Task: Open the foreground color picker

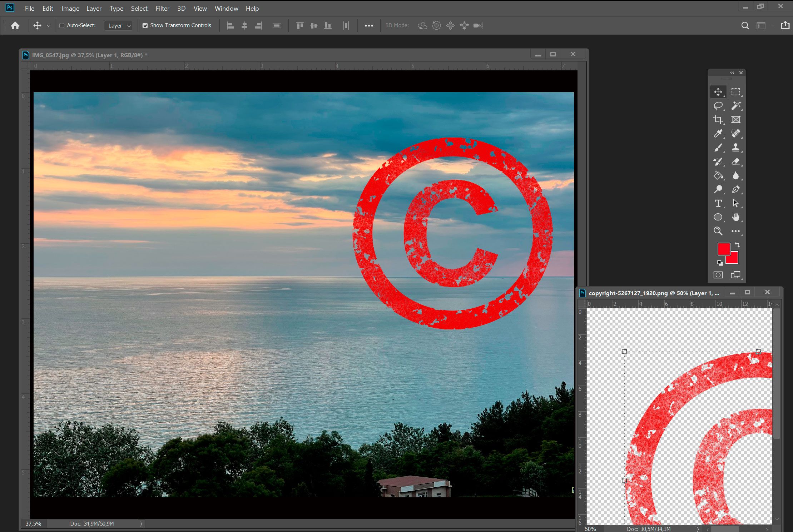Action: coord(723,249)
